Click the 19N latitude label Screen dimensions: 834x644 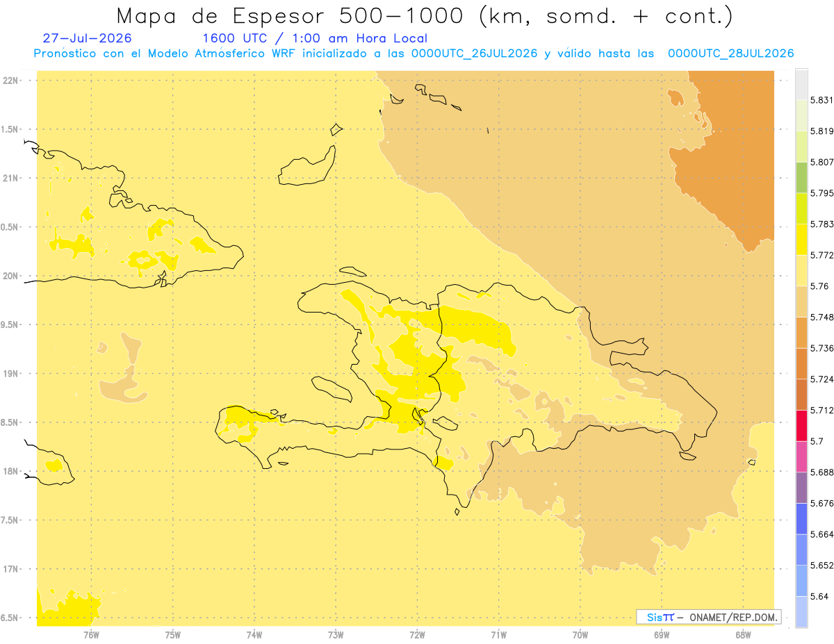[x=10, y=374]
